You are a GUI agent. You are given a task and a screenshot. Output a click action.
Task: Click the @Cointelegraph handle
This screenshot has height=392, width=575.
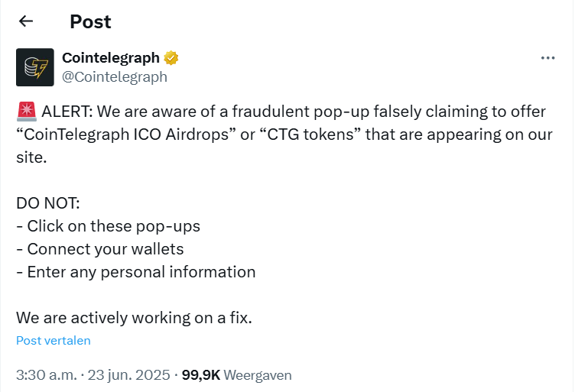pos(115,77)
